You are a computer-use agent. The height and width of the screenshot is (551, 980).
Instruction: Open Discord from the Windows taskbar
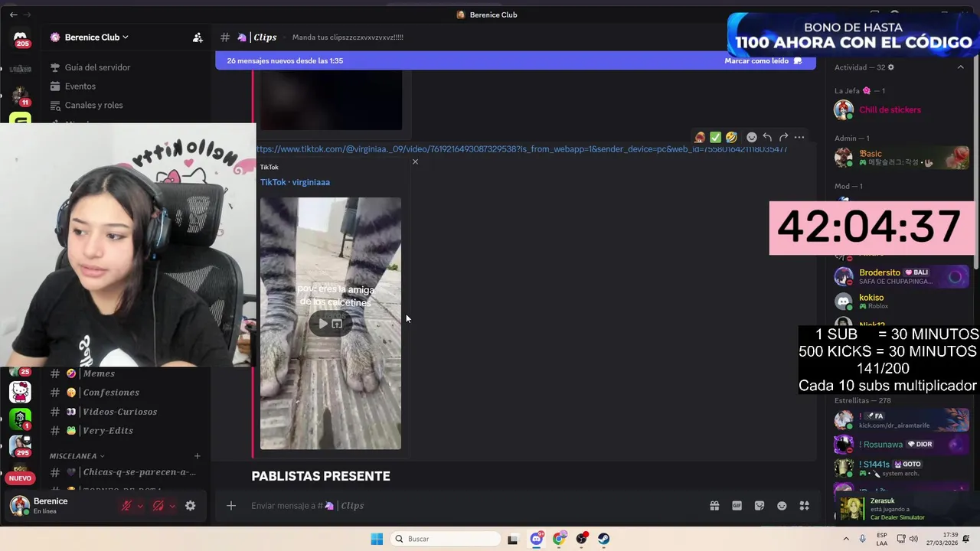[537, 539]
